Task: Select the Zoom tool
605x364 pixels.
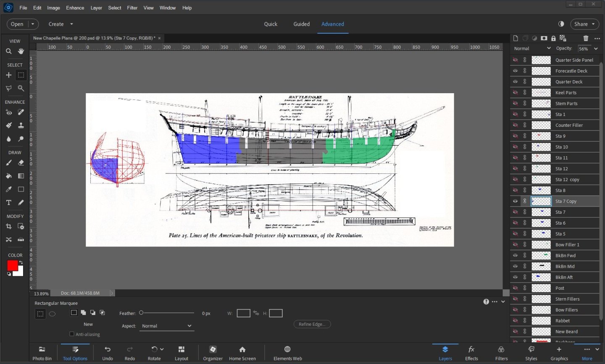Action: (x=9, y=51)
